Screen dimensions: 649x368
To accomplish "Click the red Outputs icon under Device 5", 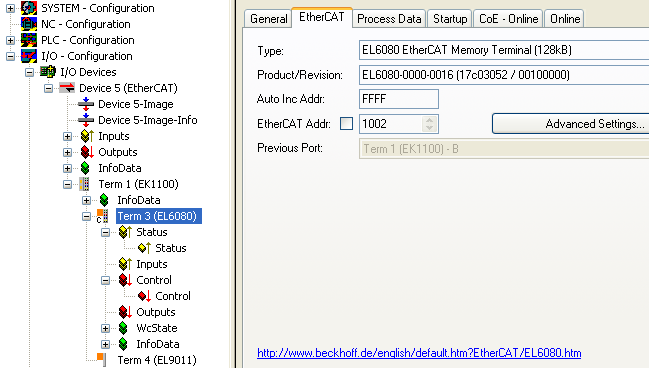I will click(87, 152).
